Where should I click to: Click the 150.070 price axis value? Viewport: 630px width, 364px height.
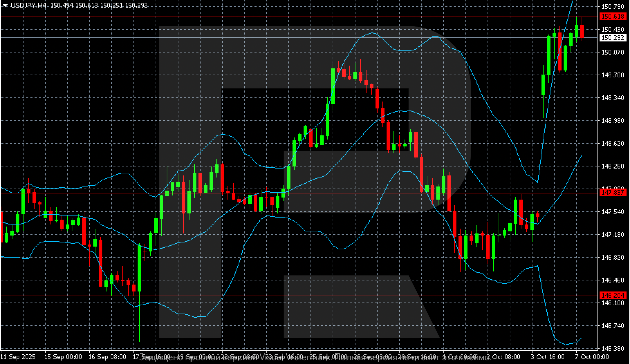click(x=613, y=52)
